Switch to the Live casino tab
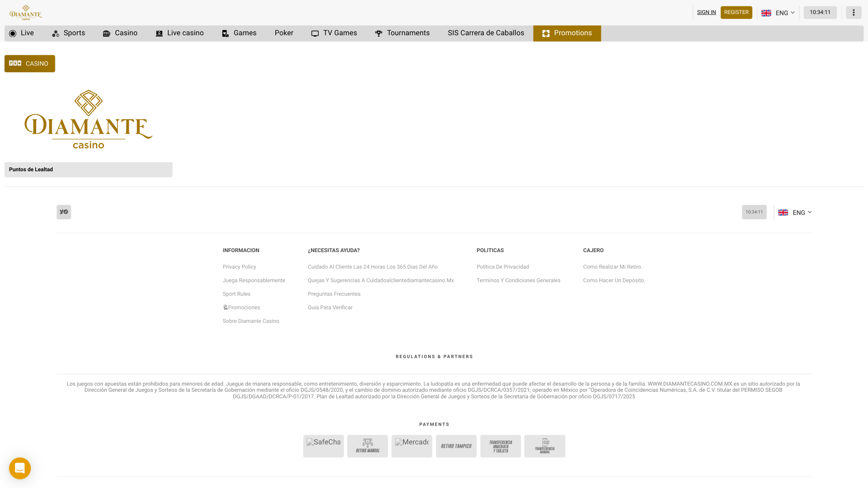 click(x=179, y=33)
